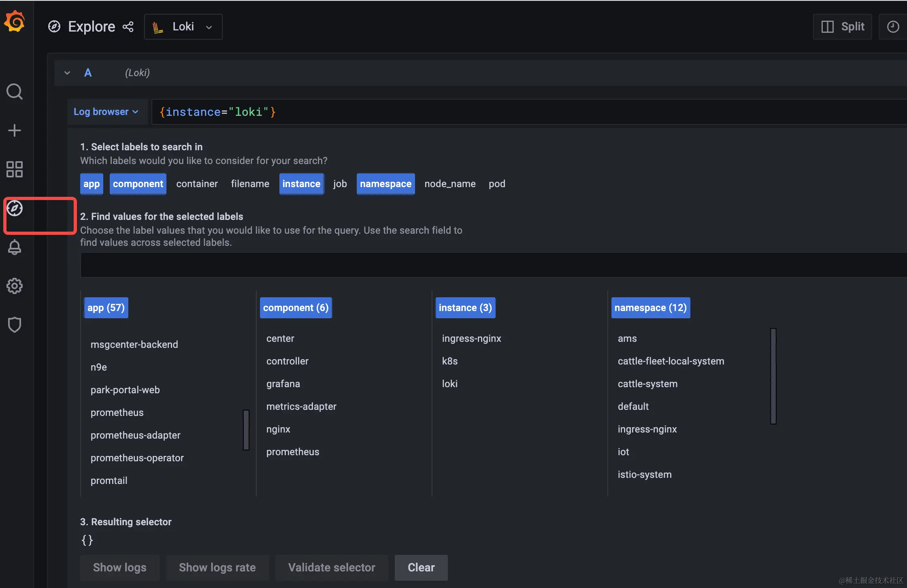Click the query input showing instance="loki"
907x588 pixels.
[x=529, y=112]
